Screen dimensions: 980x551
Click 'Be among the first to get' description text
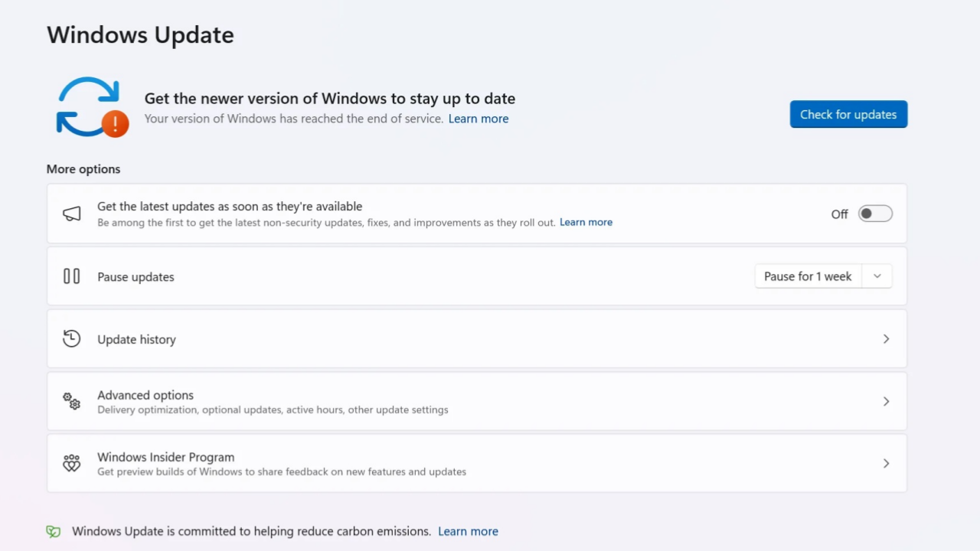click(326, 222)
